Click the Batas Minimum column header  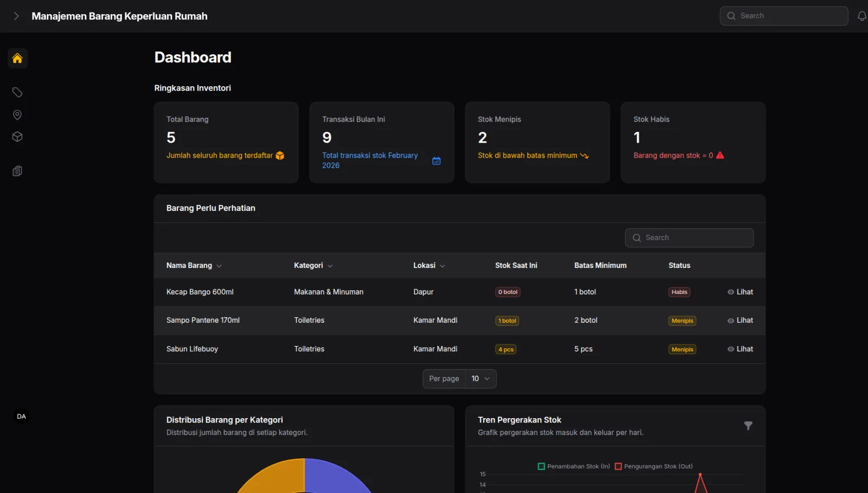(x=600, y=265)
